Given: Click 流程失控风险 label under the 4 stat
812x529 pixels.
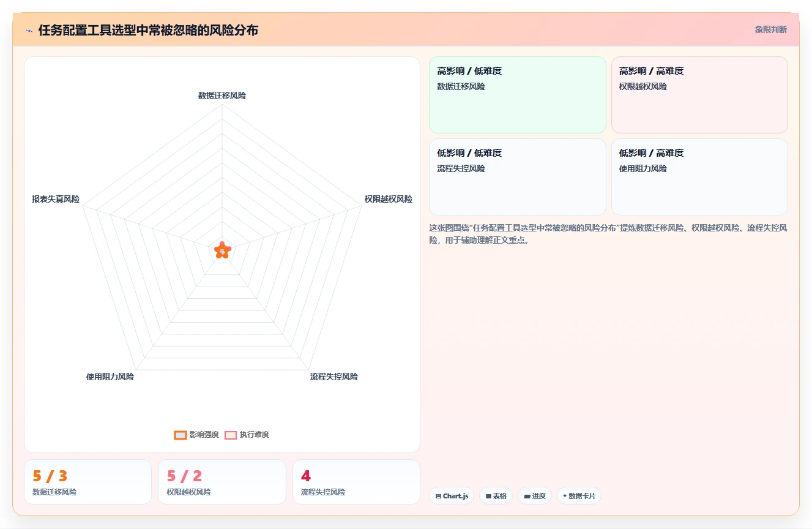Looking at the screenshot, I should point(323,492).
